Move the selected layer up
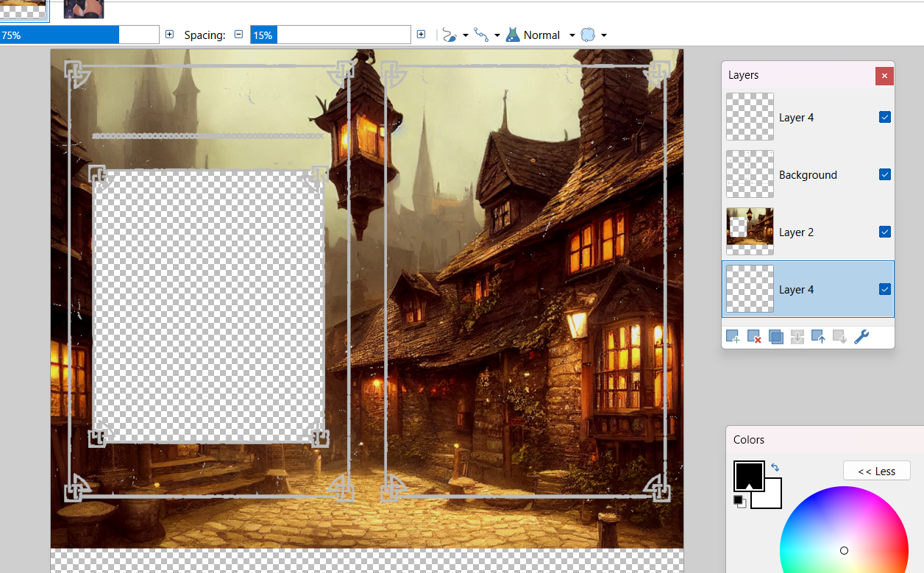Screen dimensions: 924x573 [x=818, y=337]
